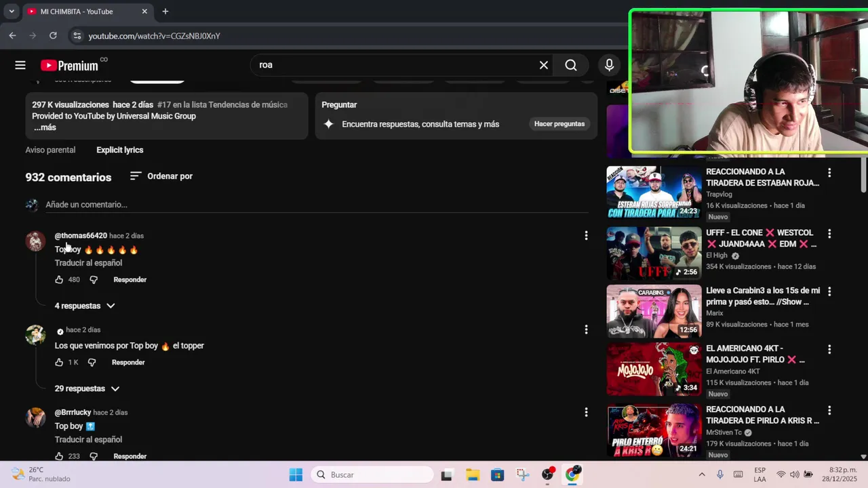Open @Brrrlucky profile avatar

tap(35, 418)
